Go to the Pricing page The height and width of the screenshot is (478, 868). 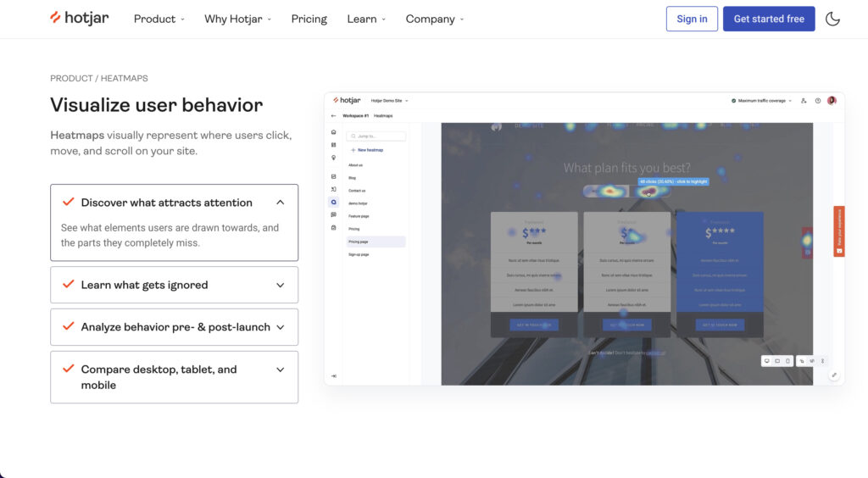(x=309, y=19)
